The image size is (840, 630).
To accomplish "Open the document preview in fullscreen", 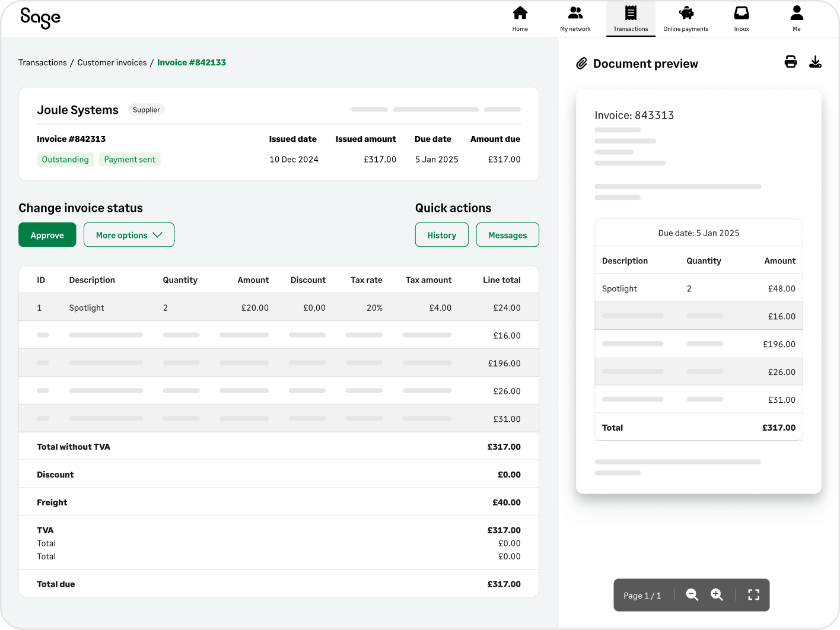I will (x=753, y=594).
